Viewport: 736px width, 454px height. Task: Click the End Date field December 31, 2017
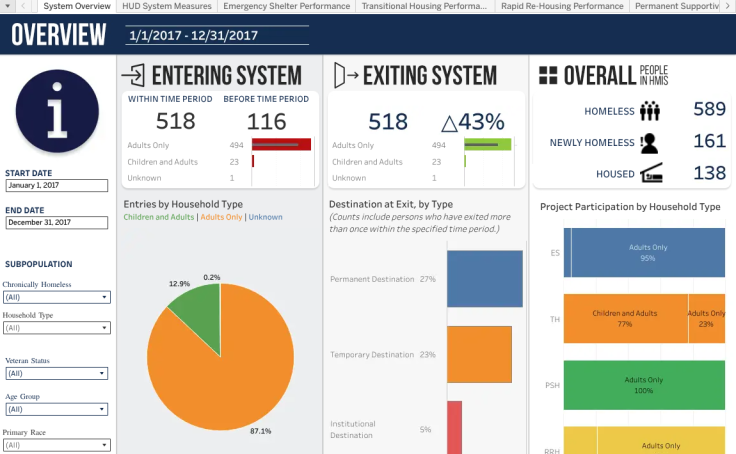(x=57, y=223)
